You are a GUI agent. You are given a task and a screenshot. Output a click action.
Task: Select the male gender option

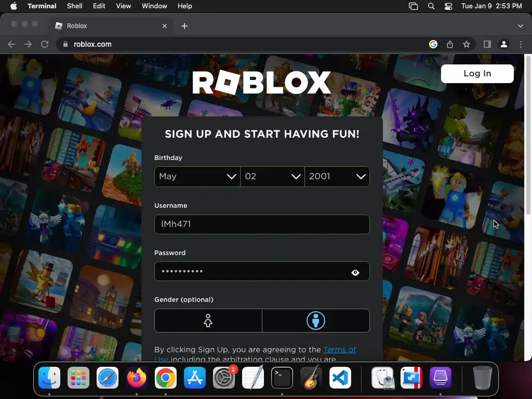coord(316,320)
